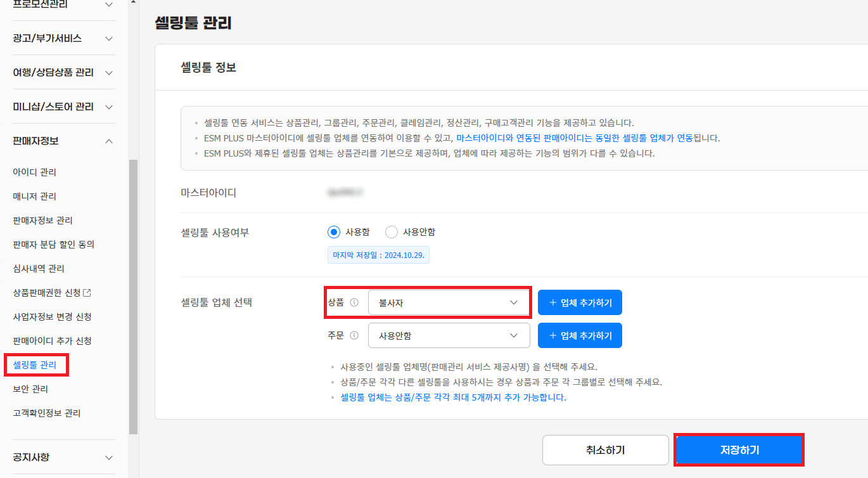
Task: Select the 사용안함 radio button
Action: click(x=392, y=232)
